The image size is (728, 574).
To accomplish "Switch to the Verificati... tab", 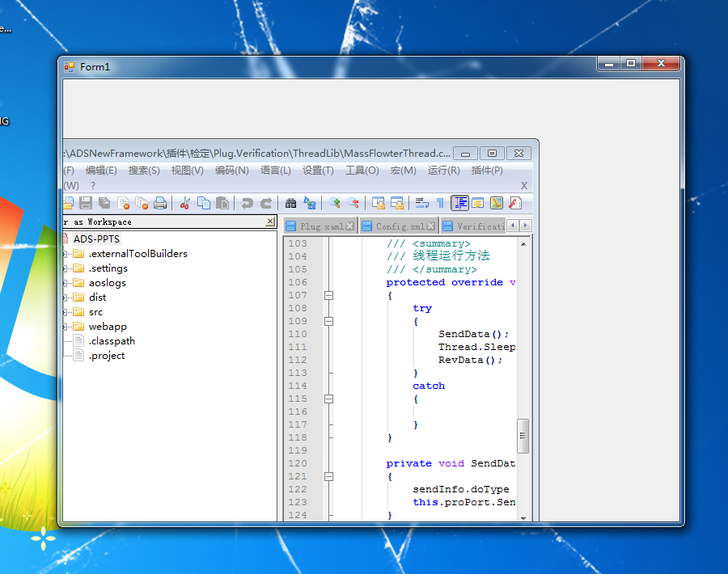I will [x=473, y=226].
